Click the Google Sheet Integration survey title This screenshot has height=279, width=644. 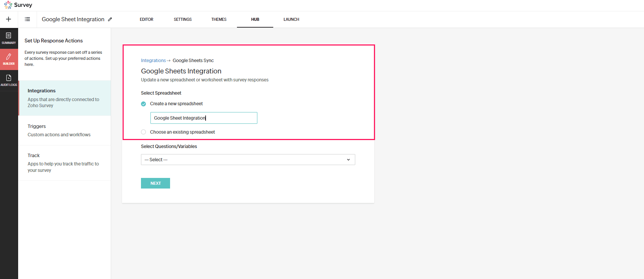point(73,19)
